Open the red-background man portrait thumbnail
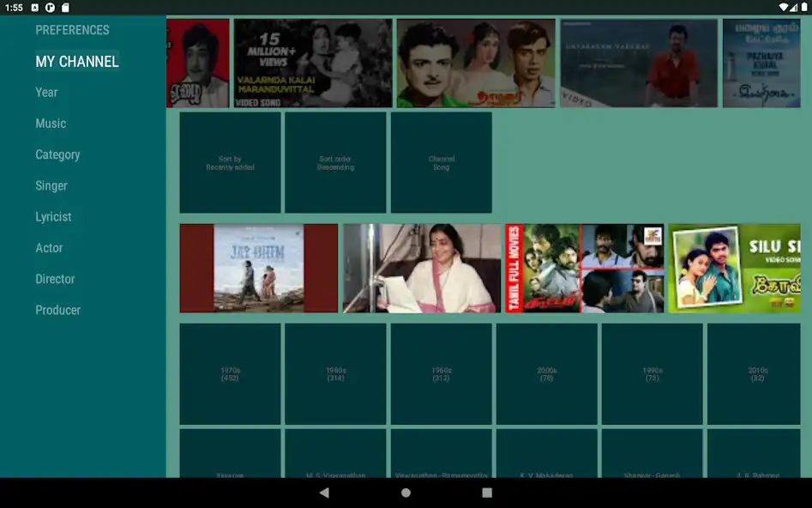The height and width of the screenshot is (508, 812). (x=198, y=63)
